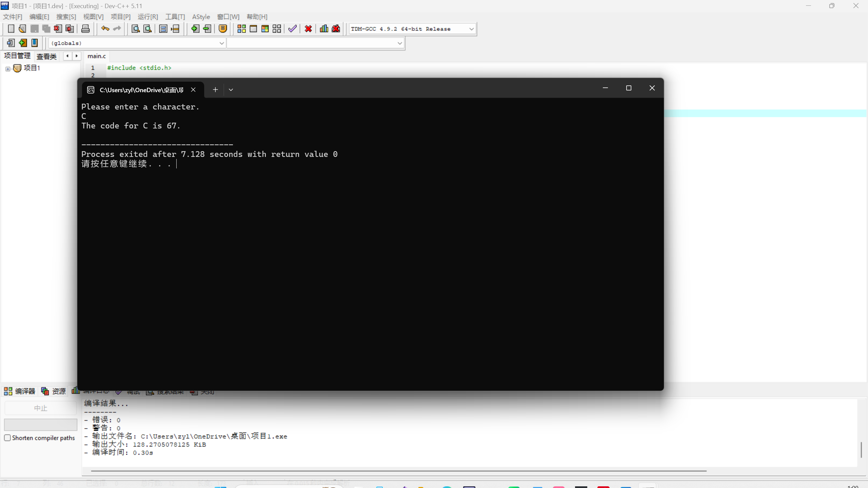
Task: Click the purple checkmark Syntax Check icon
Action: point(292,29)
